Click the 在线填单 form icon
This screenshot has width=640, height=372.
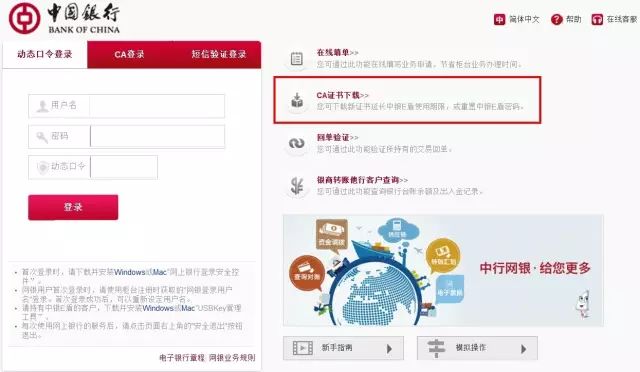coord(297,59)
